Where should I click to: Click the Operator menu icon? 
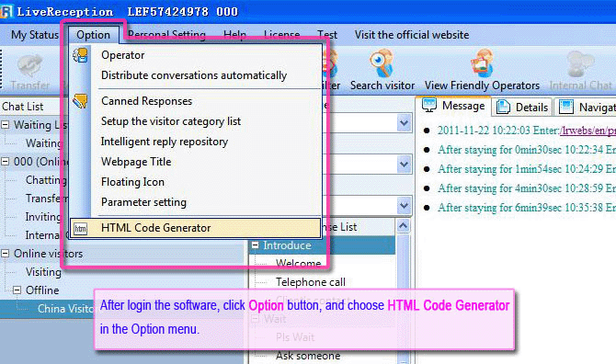[80, 55]
